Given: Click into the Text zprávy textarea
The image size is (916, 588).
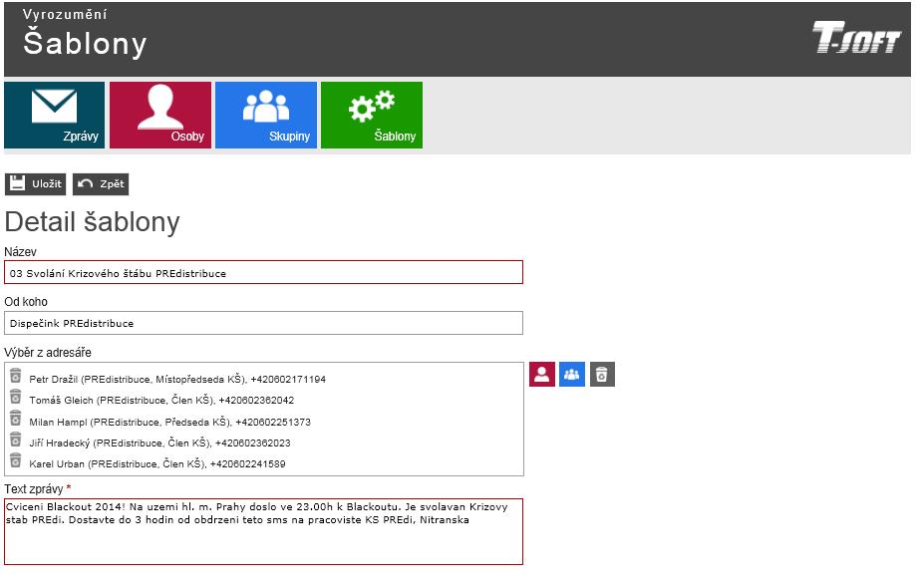Looking at the screenshot, I should click(x=263, y=531).
